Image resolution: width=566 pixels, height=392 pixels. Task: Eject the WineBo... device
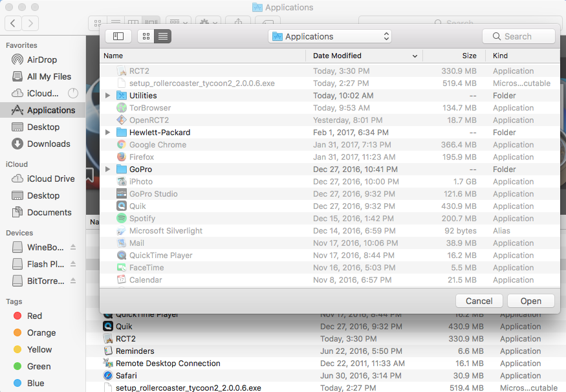(x=73, y=247)
